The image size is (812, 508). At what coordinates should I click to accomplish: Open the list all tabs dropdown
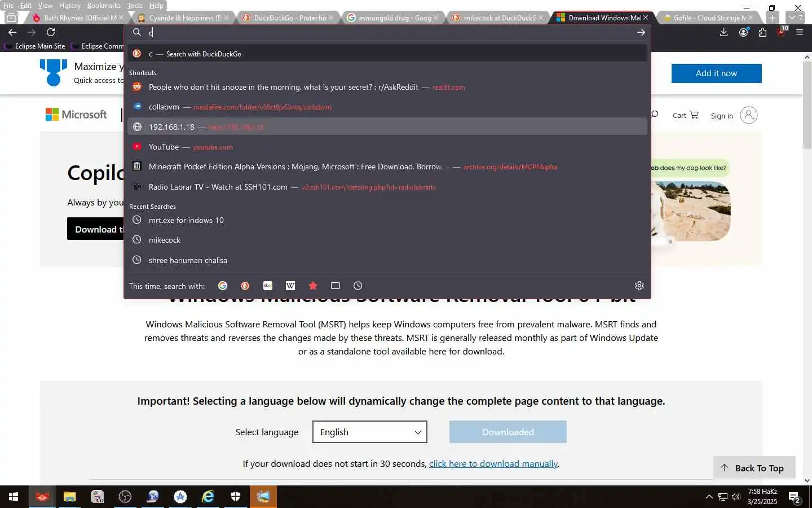795,17
